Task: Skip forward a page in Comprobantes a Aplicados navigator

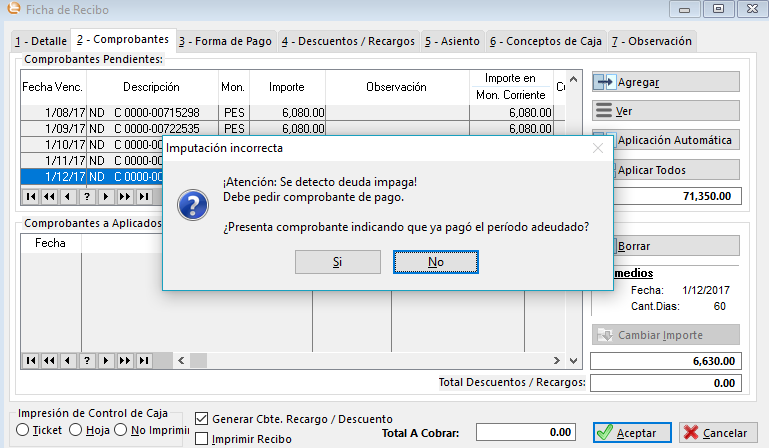Action: (125, 360)
